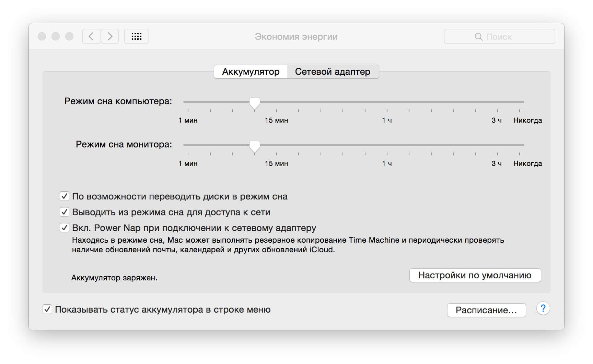Screen dimensions: 593x364
Task: Switch to the Сетевой адаптер tab
Action: click(333, 72)
